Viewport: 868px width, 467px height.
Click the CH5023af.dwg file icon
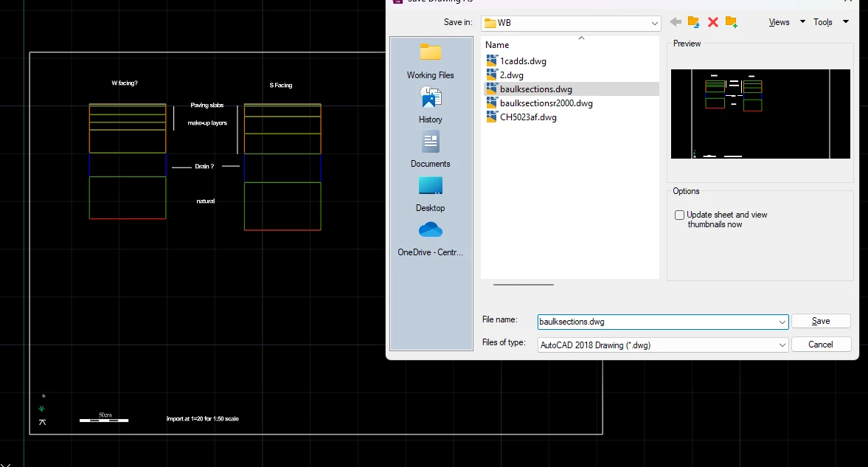[x=492, y=117]
